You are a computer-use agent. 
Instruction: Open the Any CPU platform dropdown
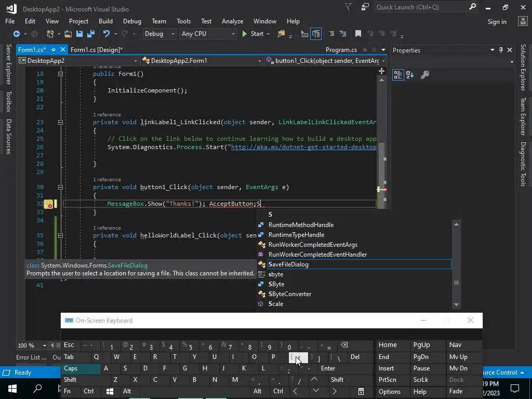click(208, 34)
